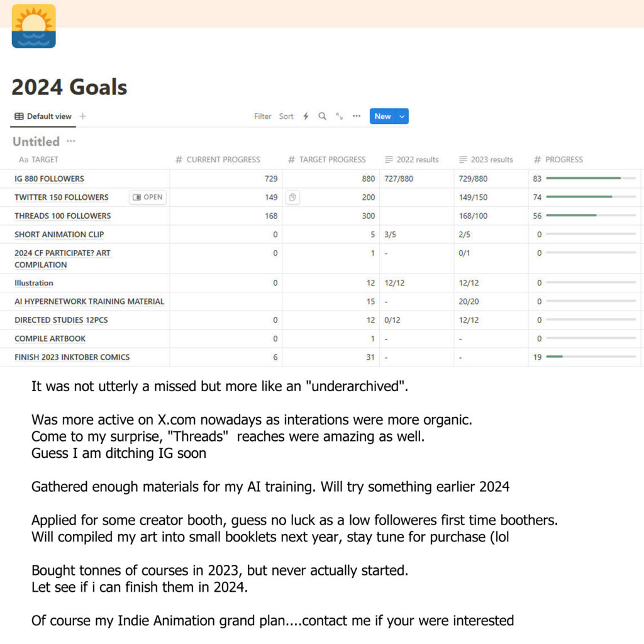
Task: Open the IG 880 FOLLOWERS entry
Action: pyautogui.click(x=49, y=179)
